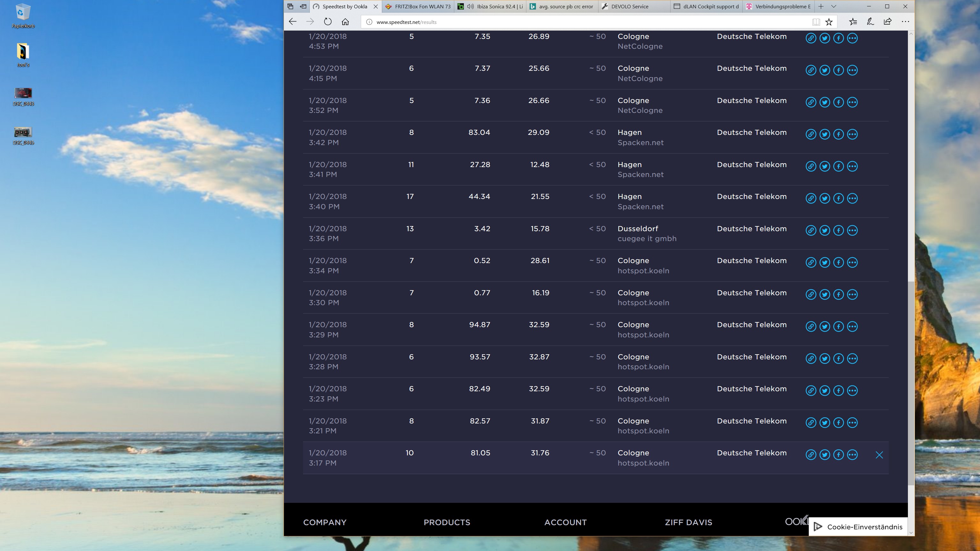Select the 0.52 download speed value

click(482, 261)
